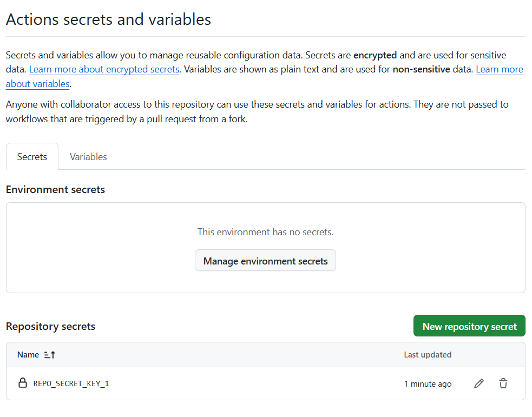Click the Actions secrets and variables heading

pyautogui.click(x=108, y=19)
